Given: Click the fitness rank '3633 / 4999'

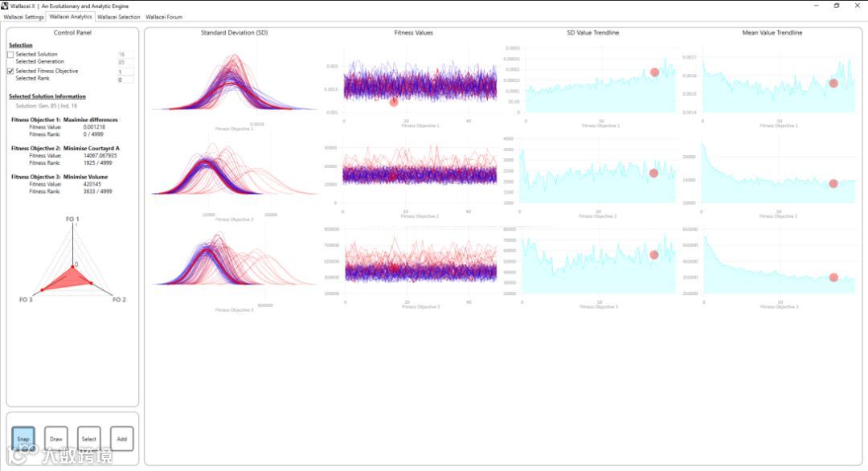Looking at the screenshot, I should click(x=97, y=191).
